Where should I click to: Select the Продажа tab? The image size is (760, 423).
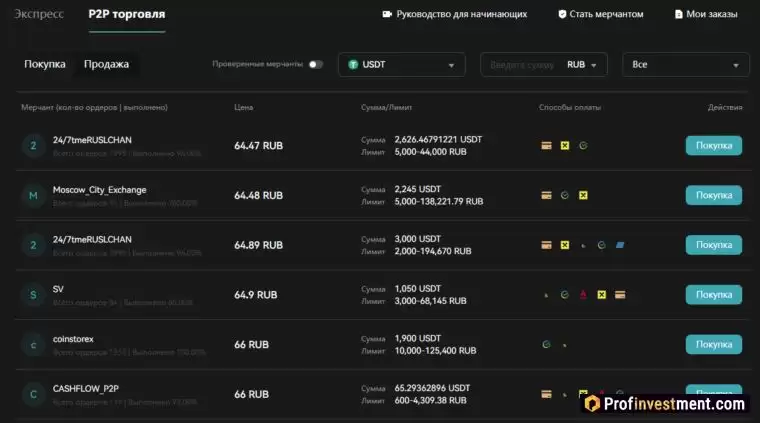[106, 64]
